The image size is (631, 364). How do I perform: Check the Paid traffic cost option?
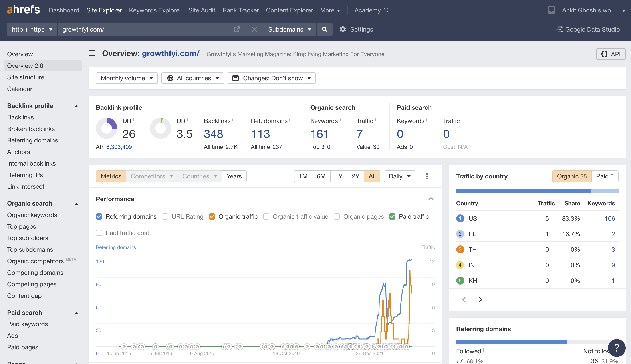pyautogui.click(x=99, y=233)
